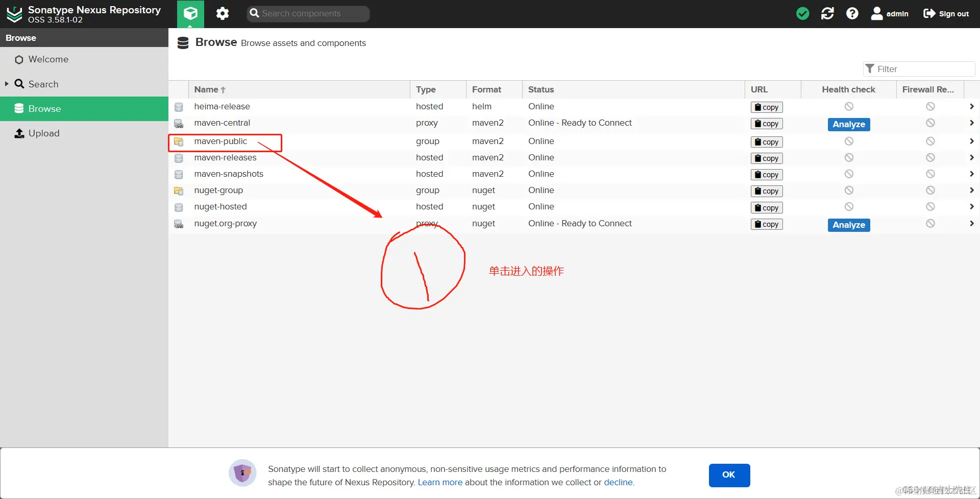The width and height of the screenshot is (980, 499).
Task: Select Browse in the sidebar
Action: (84, 108)
